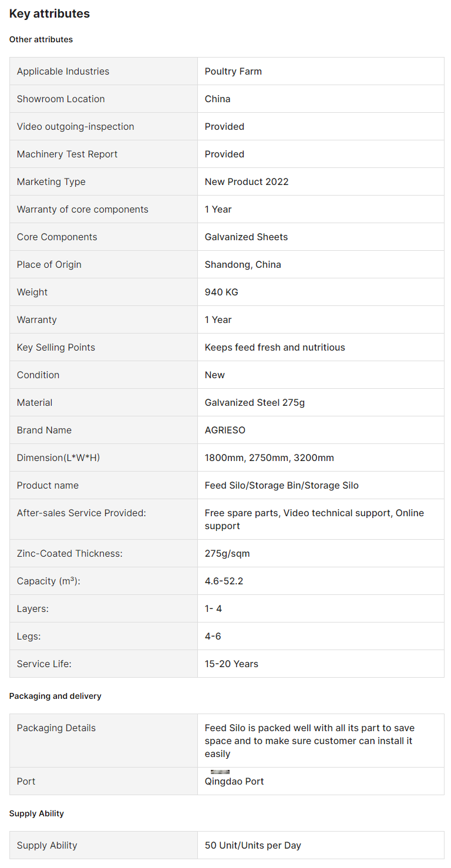The height and width of the screenshot is (868, 451).
Task: Click the AGRIESO brand name value
Action: tap(225, 430)
